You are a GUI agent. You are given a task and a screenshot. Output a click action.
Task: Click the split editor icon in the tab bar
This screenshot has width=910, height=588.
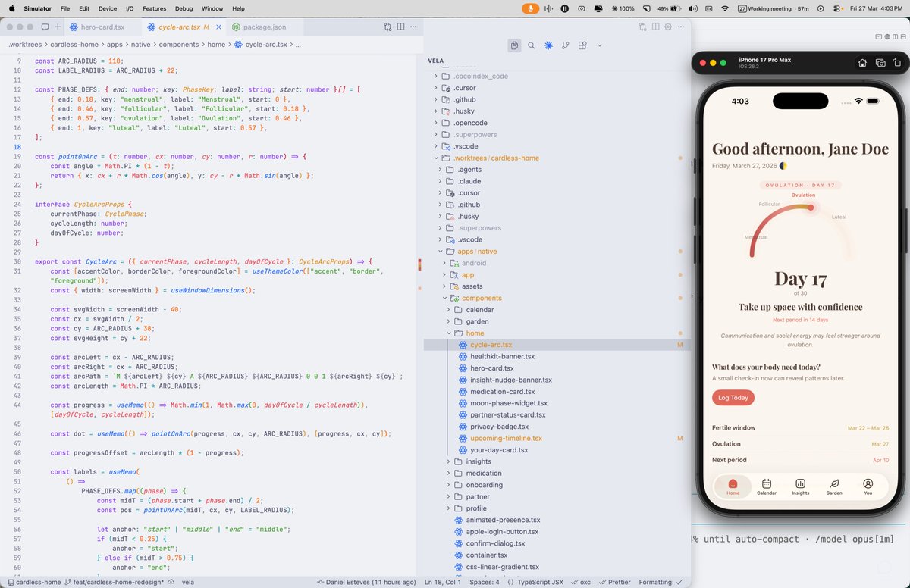[401, 27]
